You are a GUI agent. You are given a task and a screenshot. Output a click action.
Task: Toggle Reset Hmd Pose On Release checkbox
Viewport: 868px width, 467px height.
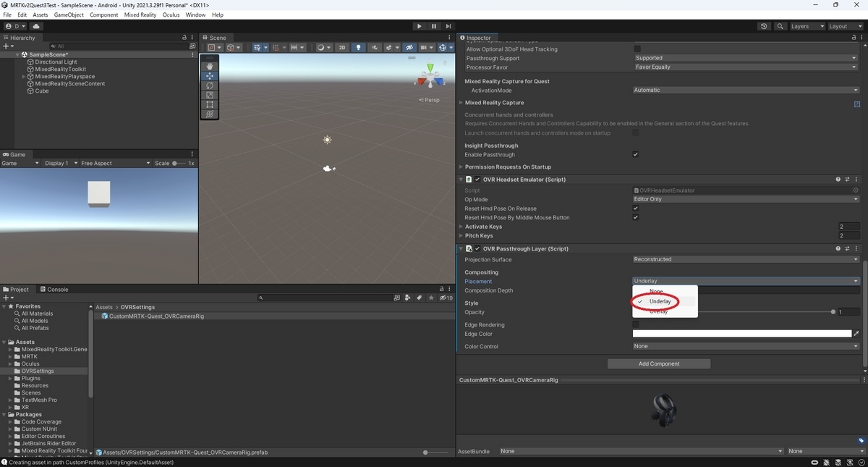pos(635,209)
